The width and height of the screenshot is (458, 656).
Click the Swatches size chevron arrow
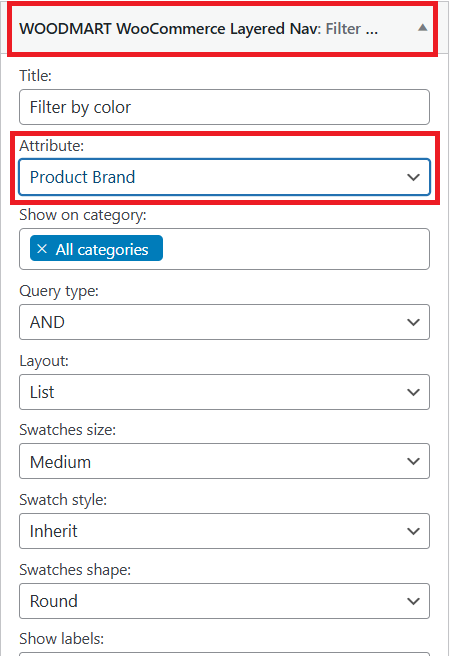[x=413, y=461]
